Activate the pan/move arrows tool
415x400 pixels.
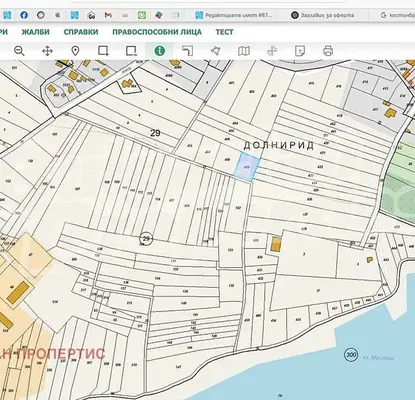tap(47, 51)
